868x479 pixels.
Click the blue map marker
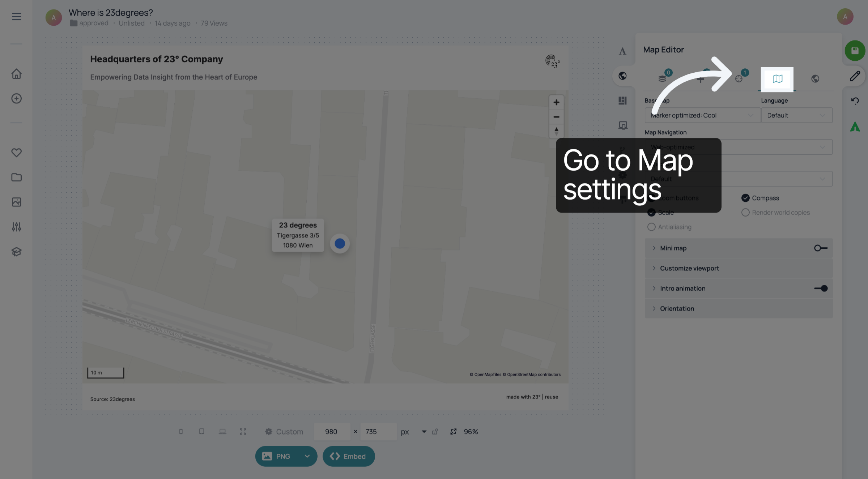(340, 243)
